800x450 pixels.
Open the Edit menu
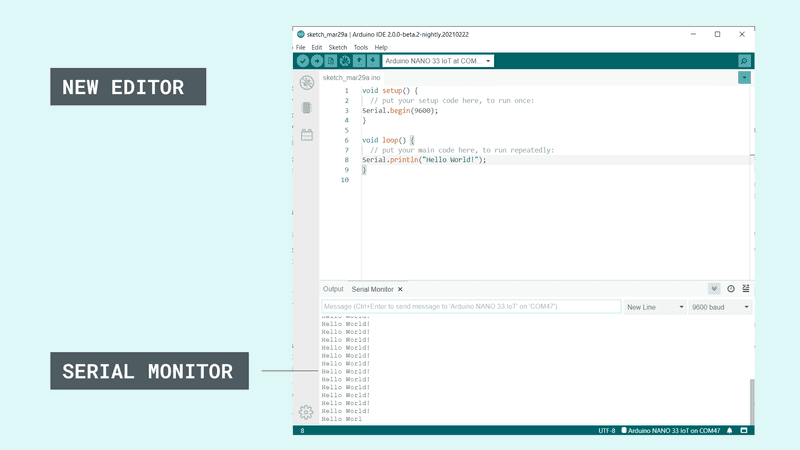(x=317, y=47)
